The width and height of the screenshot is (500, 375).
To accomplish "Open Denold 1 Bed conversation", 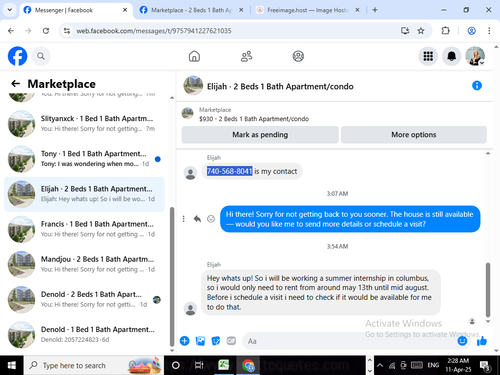I will 84,335.
